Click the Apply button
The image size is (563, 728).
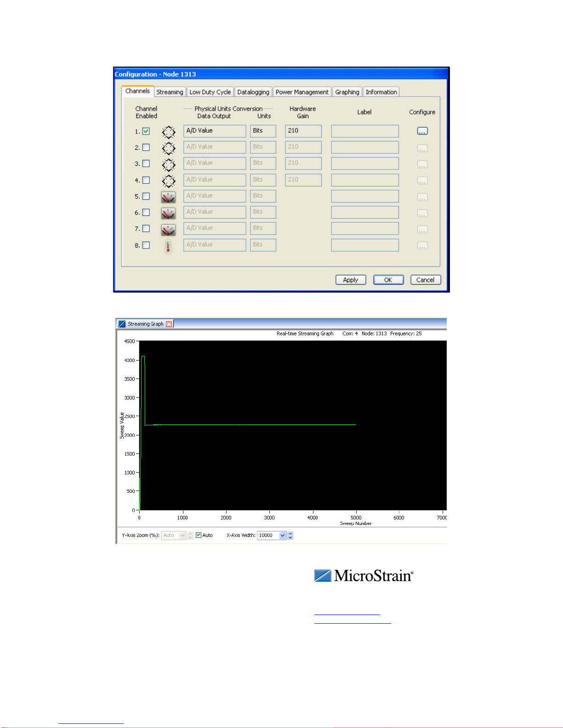(351, 280)
